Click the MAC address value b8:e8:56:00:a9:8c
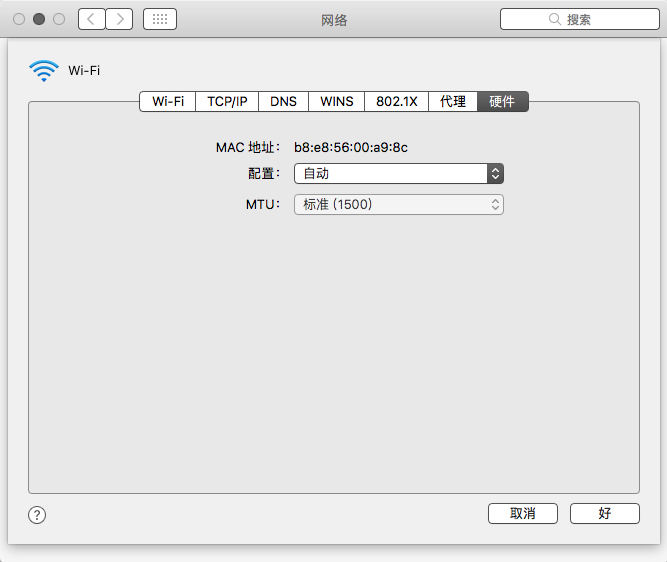This screenshot has width=667, height=562. click(x=350, y=147)
